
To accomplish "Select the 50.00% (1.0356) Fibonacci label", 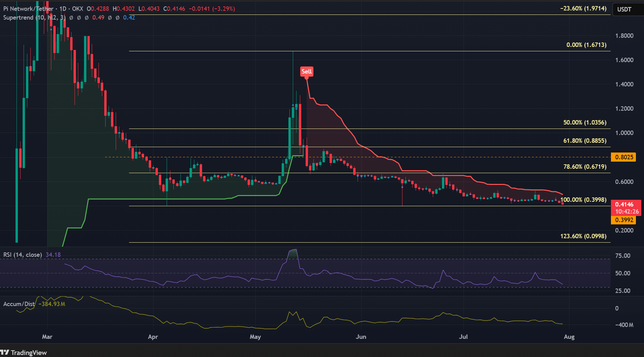I will click(x=585, y=122).
